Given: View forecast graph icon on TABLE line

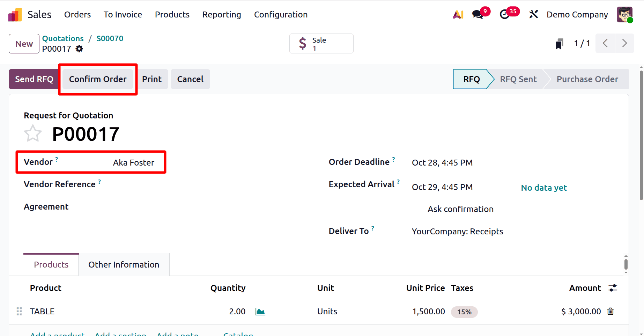Looking at the screenshot, I should click(x=260, y=311).
